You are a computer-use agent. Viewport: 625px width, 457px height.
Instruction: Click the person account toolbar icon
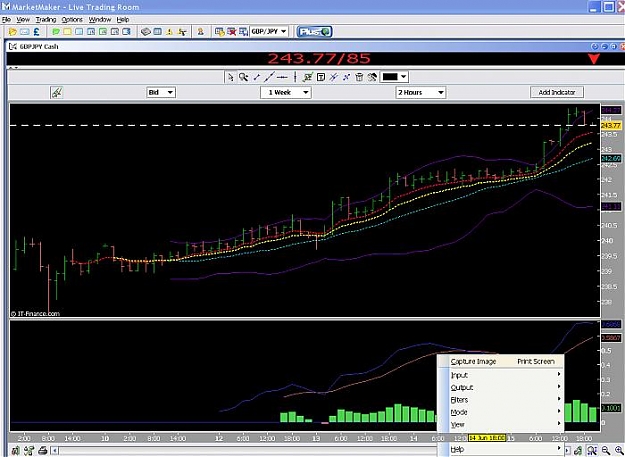(200, 32)
